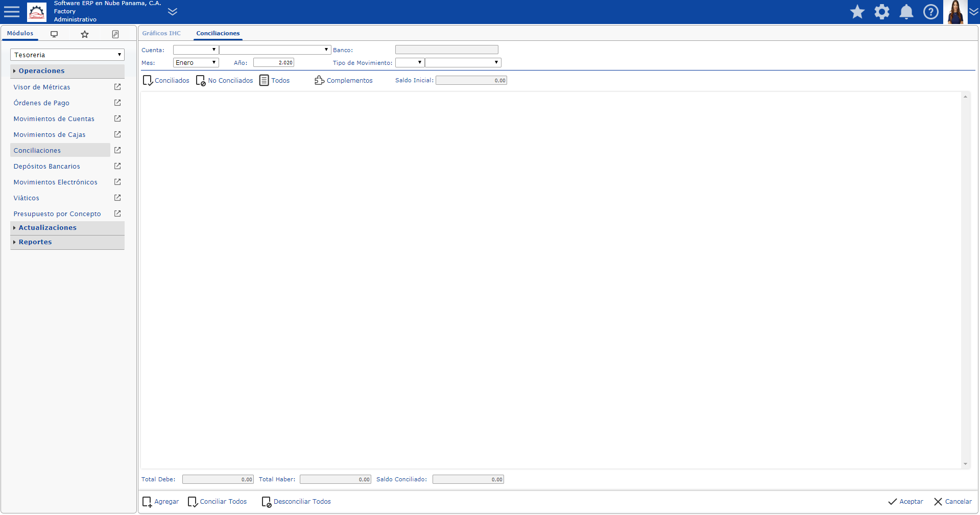The width and height of the screenshot is (980, 515).
Task: Open Movimientos de Cuentas
Action: (x=54, y=119)
